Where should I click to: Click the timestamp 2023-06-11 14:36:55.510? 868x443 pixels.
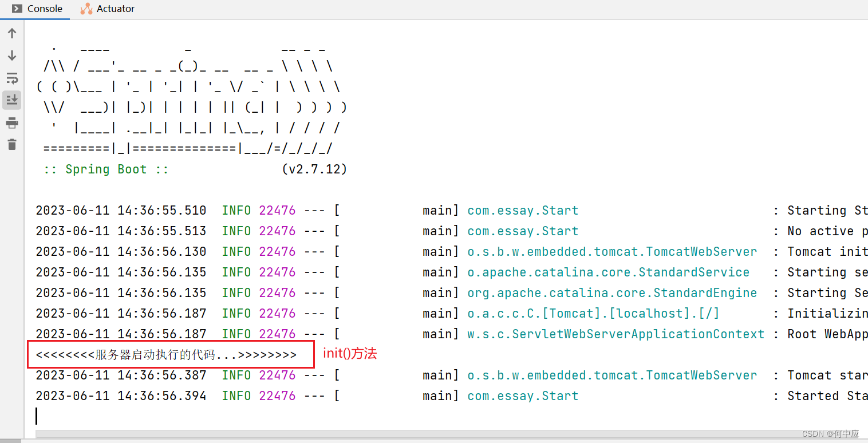coord(121,211)
